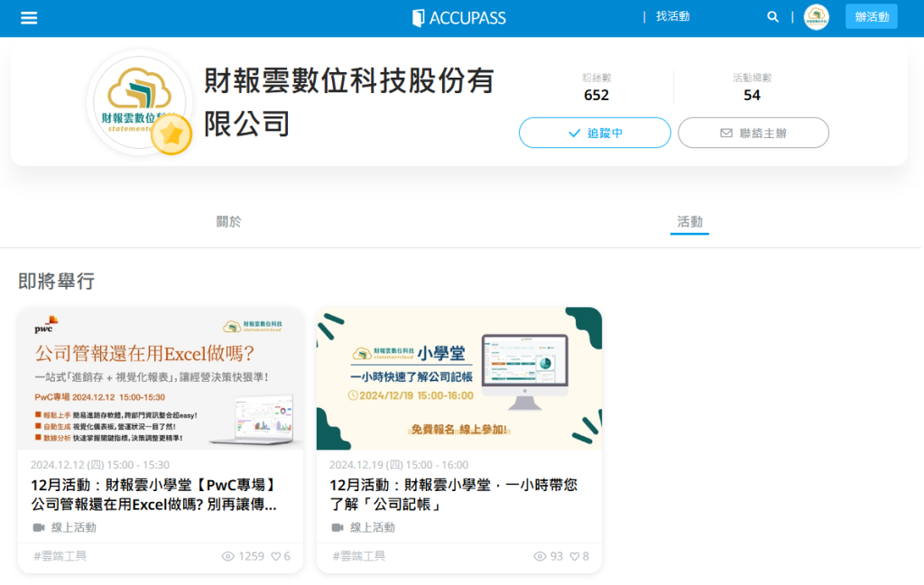
Task: Click the 粉絲數 652 count
Action: [596, 88]
